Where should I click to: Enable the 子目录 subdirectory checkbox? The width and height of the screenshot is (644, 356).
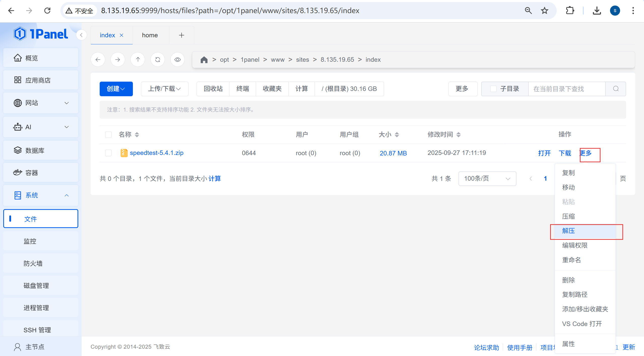[x=493, y=89]
